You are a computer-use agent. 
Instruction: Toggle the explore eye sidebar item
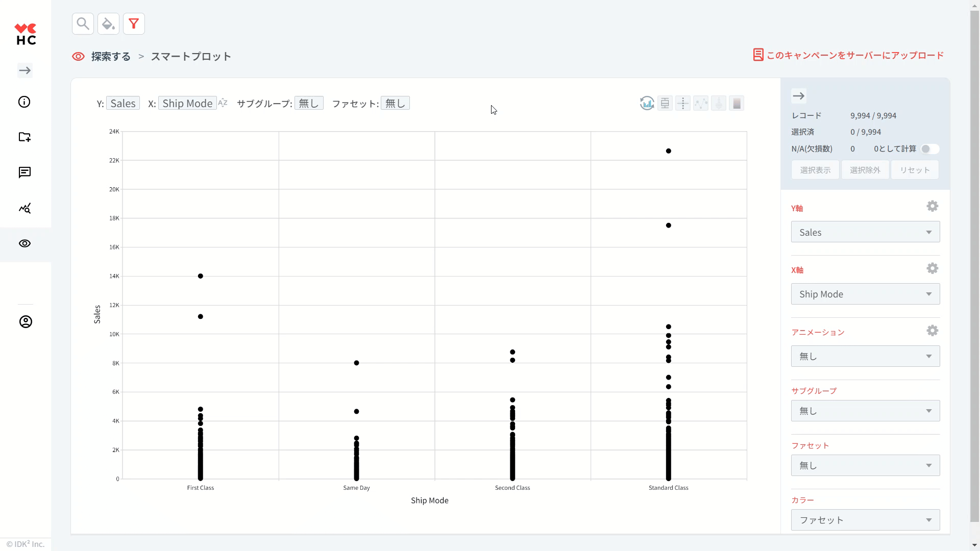[x=24, y=244]
